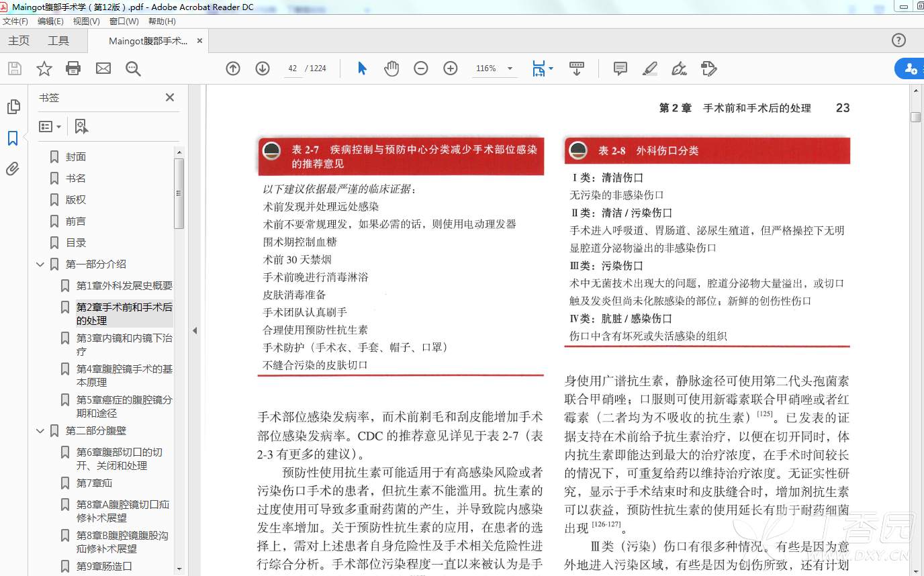Open 第6章腹部切口 bookmark
Image resolution: width=924 pixels, height=576 pixels.
click(120, 459)
